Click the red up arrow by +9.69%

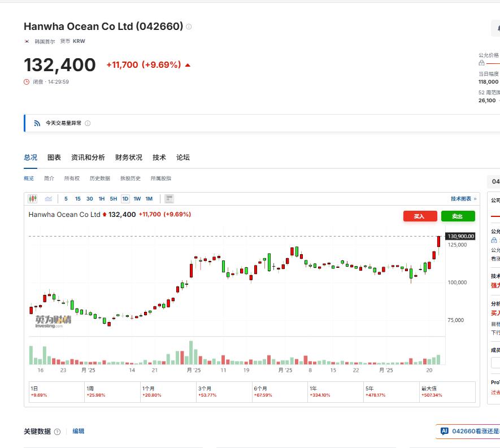coord(188,66)
